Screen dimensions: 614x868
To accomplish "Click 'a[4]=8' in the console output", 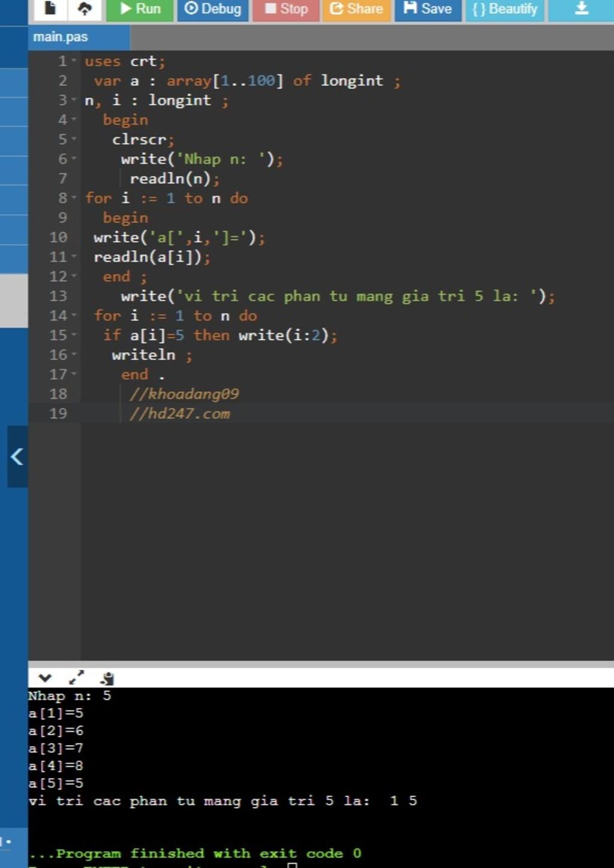I will [56, 766].
